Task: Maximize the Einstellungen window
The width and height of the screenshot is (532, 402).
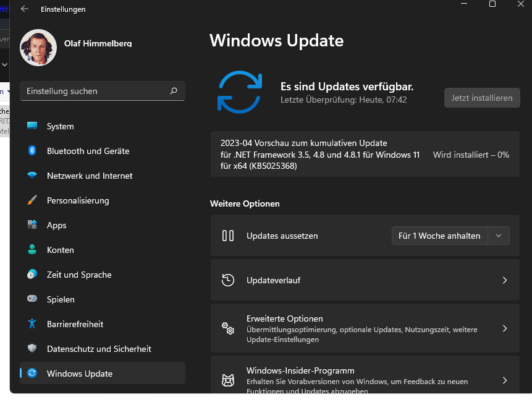Action: [x=492, y=4]
